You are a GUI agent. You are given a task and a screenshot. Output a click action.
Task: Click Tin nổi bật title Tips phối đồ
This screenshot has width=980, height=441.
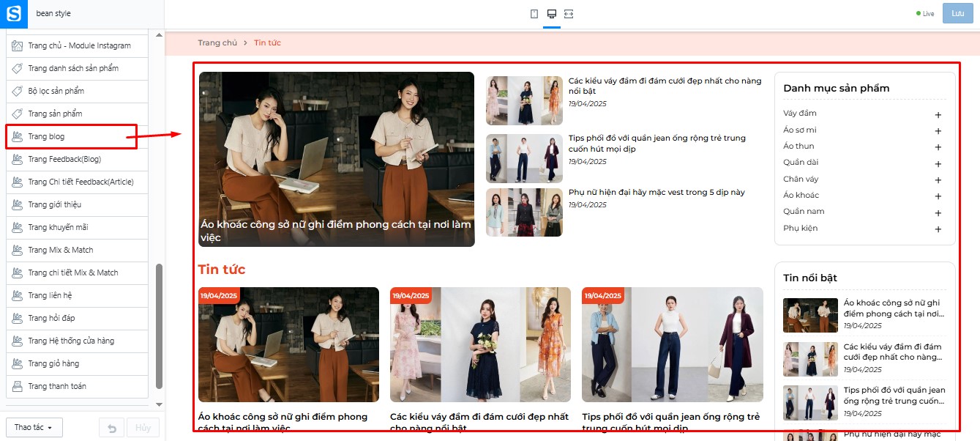(x=894, y=396)
